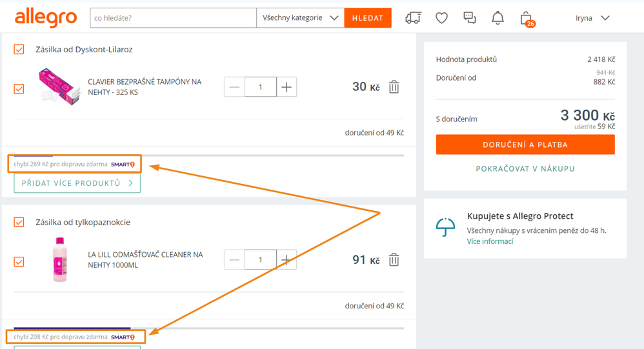Decrease quantity of CLAVIER tampóny
644x349 pixels.
[234, 86]
